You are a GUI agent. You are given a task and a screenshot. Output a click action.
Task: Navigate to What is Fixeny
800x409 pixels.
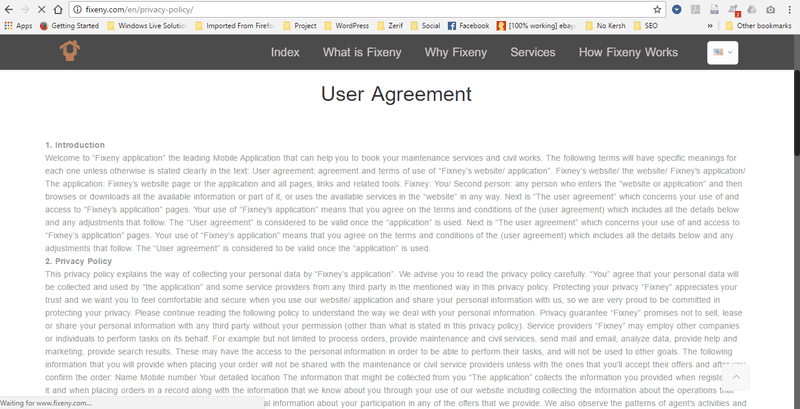point(362,52)
